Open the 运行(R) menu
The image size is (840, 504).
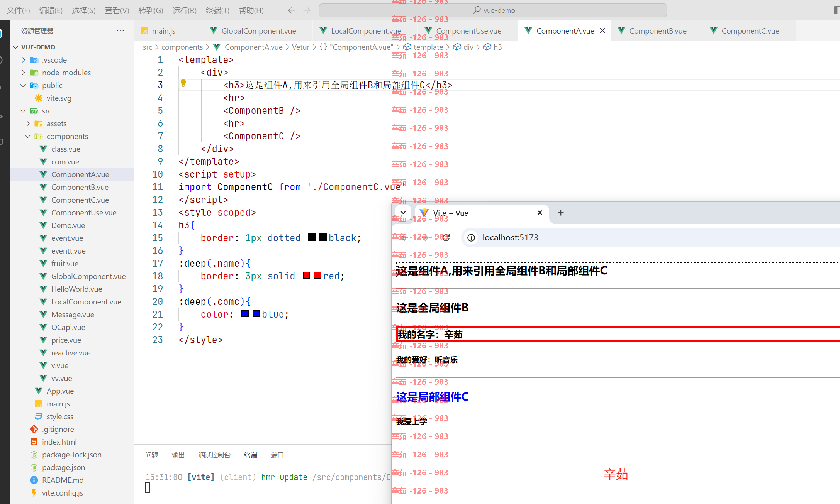click(184, 10)
